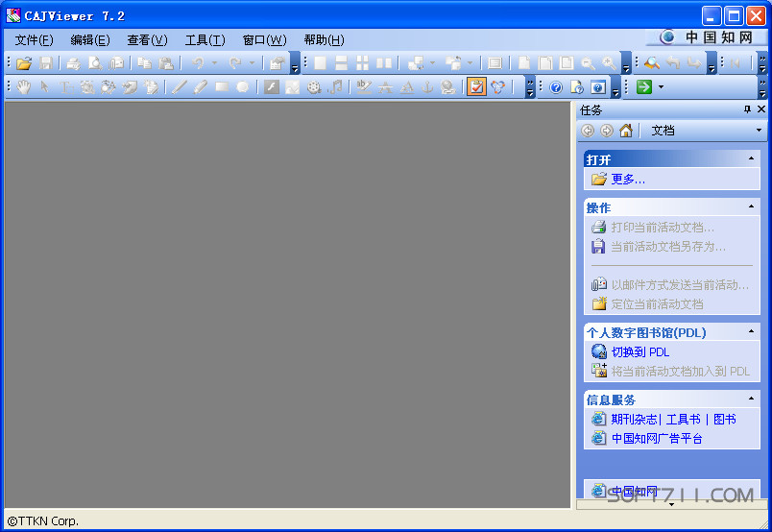Open the dropdown next to green arrow
The height and width of the screenshot is (532, 772).
click(661, 87)
